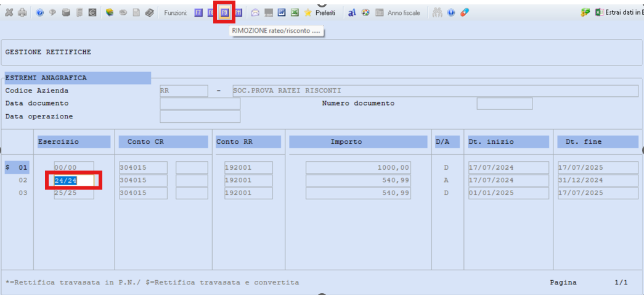Click the F7 function button
The width and height of the screenshot is (644, 295).
pos(198,13)
